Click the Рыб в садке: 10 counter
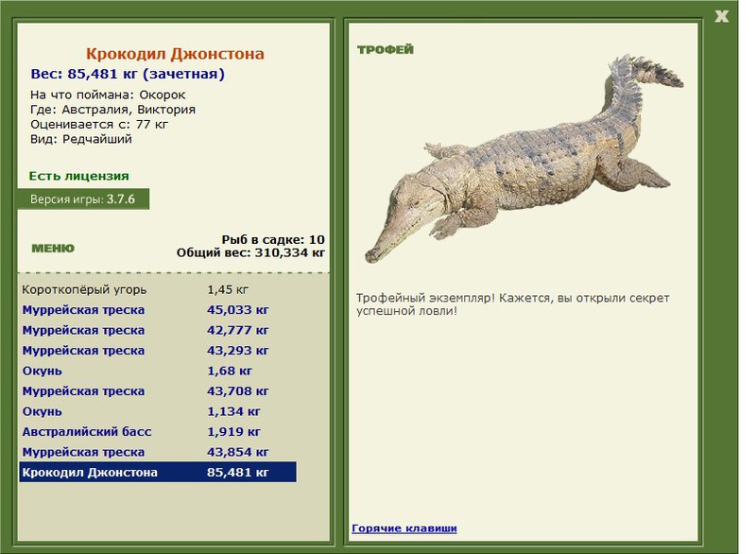Screen dimensions: 756x554 tap(273, 239)
